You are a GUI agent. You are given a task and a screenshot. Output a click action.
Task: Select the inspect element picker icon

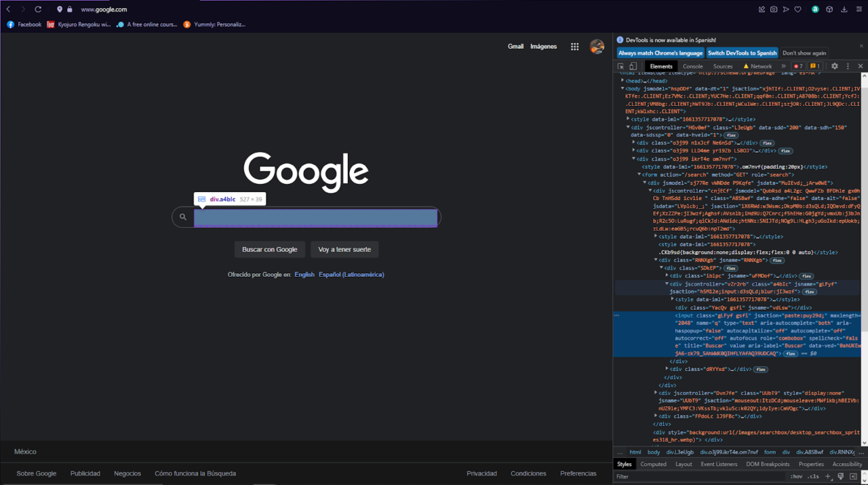[620, 66]
